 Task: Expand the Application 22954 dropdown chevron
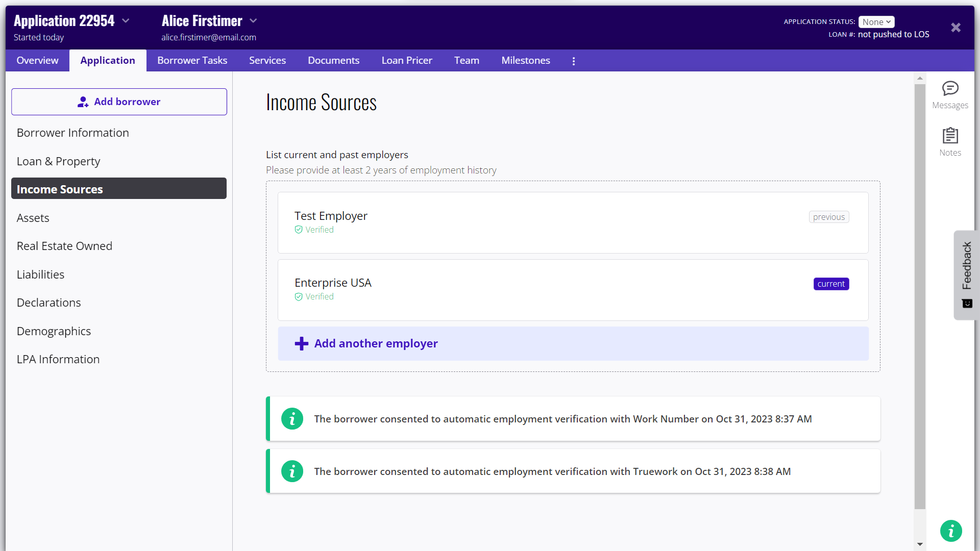(x=126, y=21)
